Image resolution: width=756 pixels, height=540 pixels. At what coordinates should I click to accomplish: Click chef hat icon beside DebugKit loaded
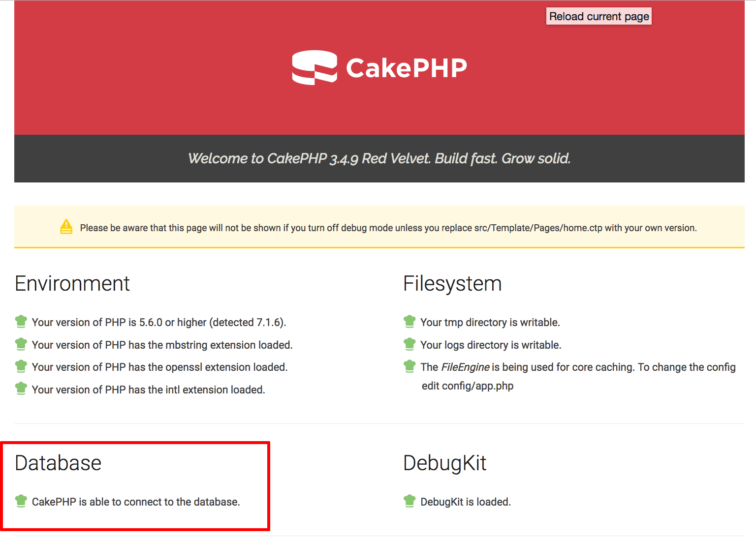(x=409, y=501)
